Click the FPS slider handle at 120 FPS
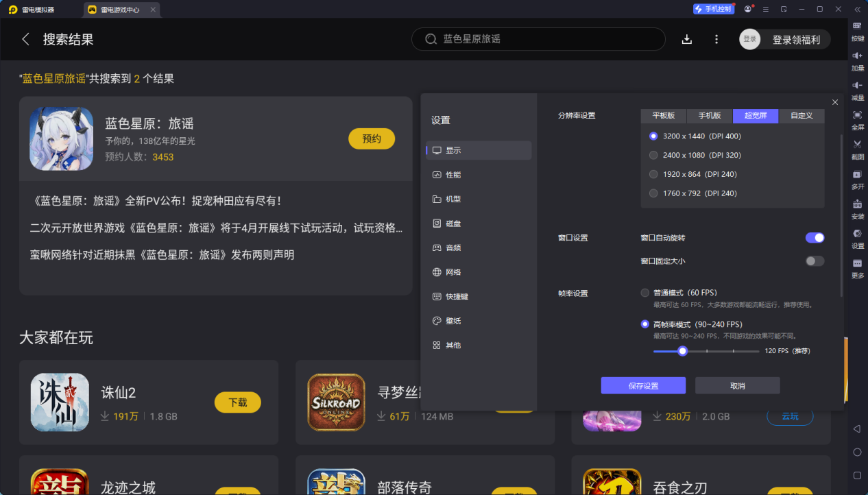The width and height of the screenshot is (868, 495). pyautogui.click(x=682, y=351)
